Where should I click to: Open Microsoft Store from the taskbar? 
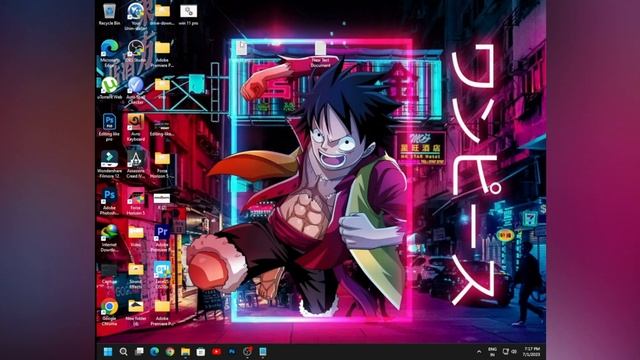pyautogui.click(x=201, y=351)
